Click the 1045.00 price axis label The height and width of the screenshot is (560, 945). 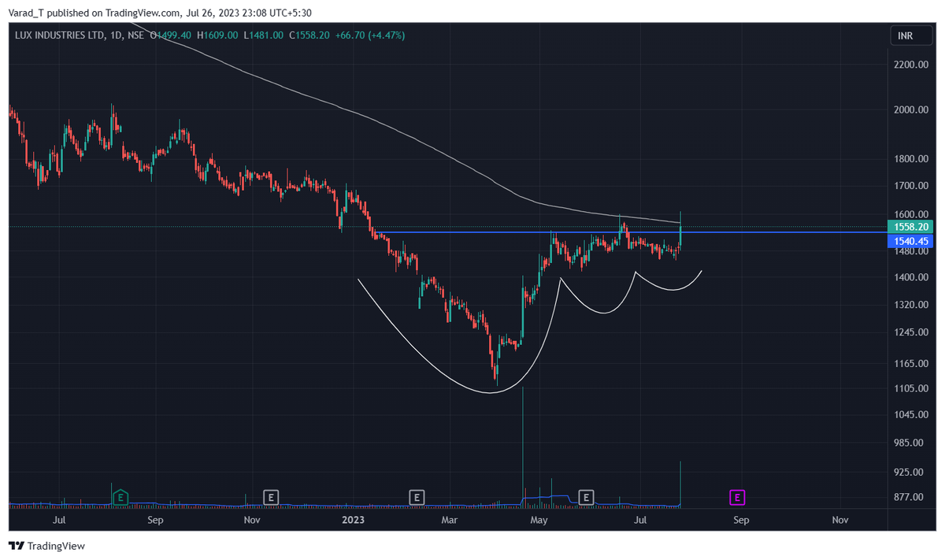click(x=913, y=415)
